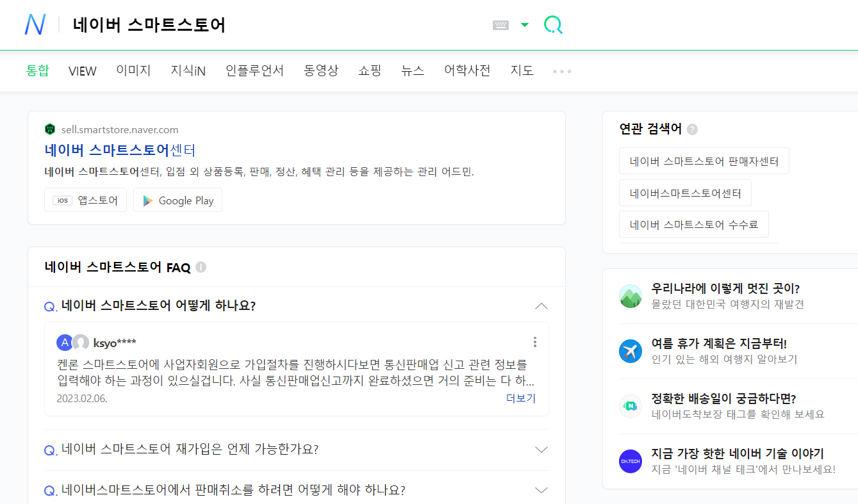Click the ios 앱스토어 button
Viewport: 858px width, 504px height.
pos(85,200)
